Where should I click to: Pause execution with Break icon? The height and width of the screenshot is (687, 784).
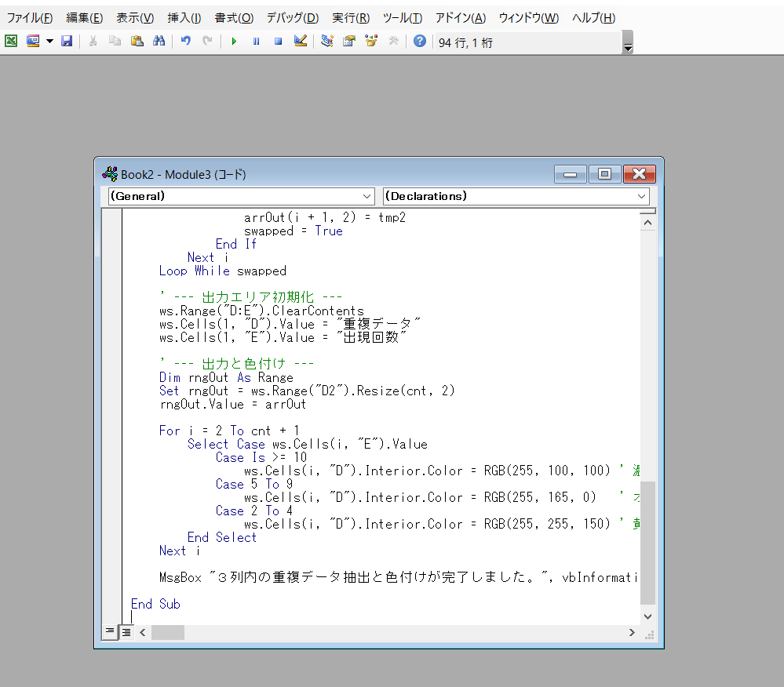[x=256, y=41]
